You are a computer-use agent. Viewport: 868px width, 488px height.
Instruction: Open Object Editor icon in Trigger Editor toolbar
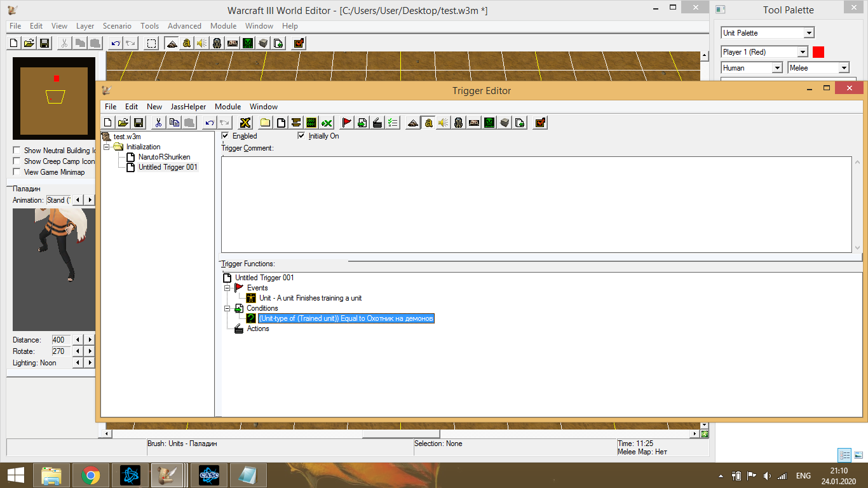click(x=459, y=123)
